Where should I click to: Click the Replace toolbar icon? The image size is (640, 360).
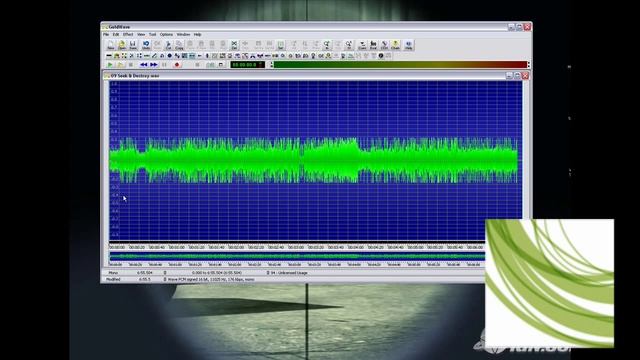223,45
